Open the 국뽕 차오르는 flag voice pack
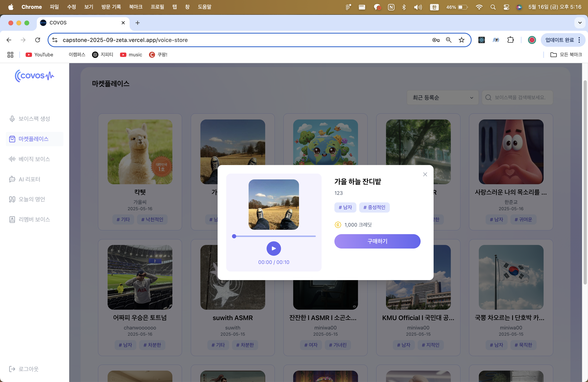The height and width of the screenshot is (382, 588). click(x=511, y=297)
